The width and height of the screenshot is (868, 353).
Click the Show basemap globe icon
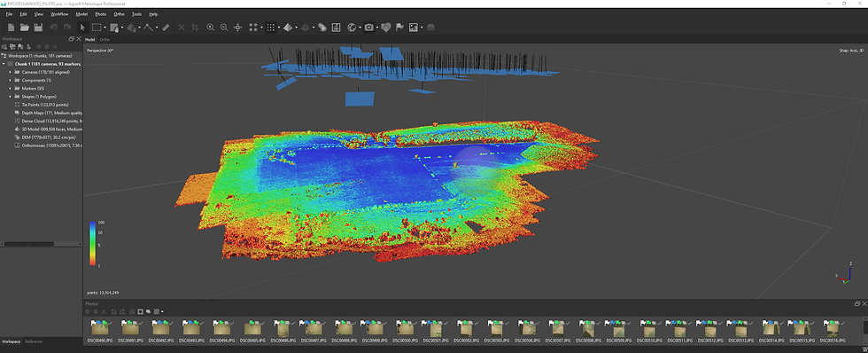point(352,27)
